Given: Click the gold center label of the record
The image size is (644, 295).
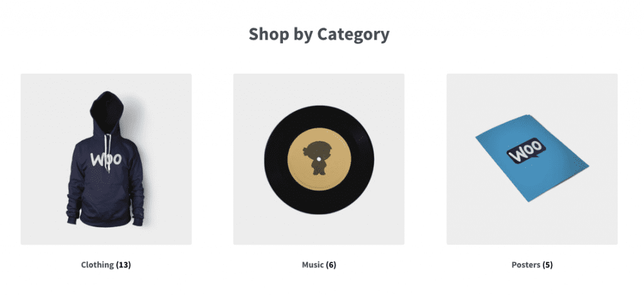Looking at the screenshot, I should (319, 159).
